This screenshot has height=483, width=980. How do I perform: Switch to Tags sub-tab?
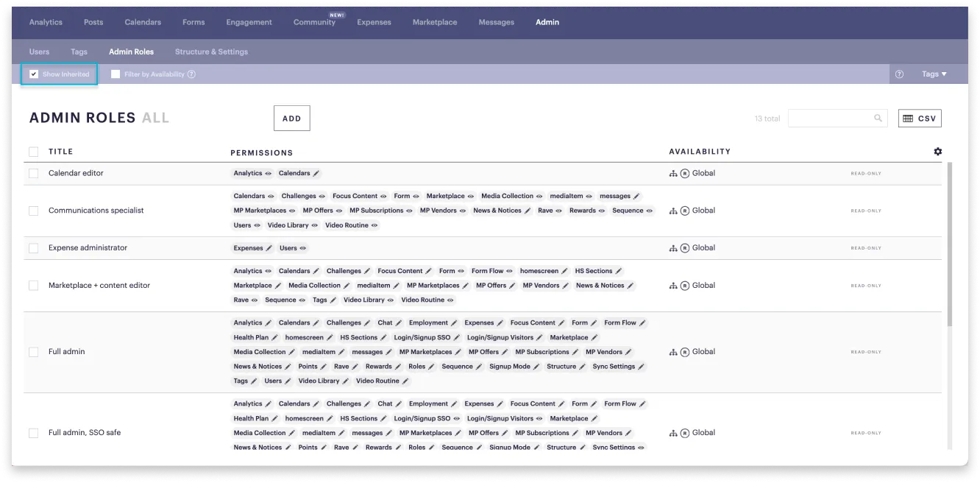pyautogui.click(x=79, y=52)
